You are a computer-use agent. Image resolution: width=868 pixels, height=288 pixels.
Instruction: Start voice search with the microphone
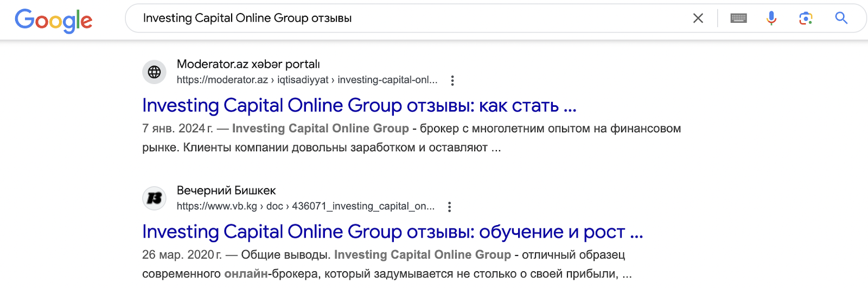771,18
